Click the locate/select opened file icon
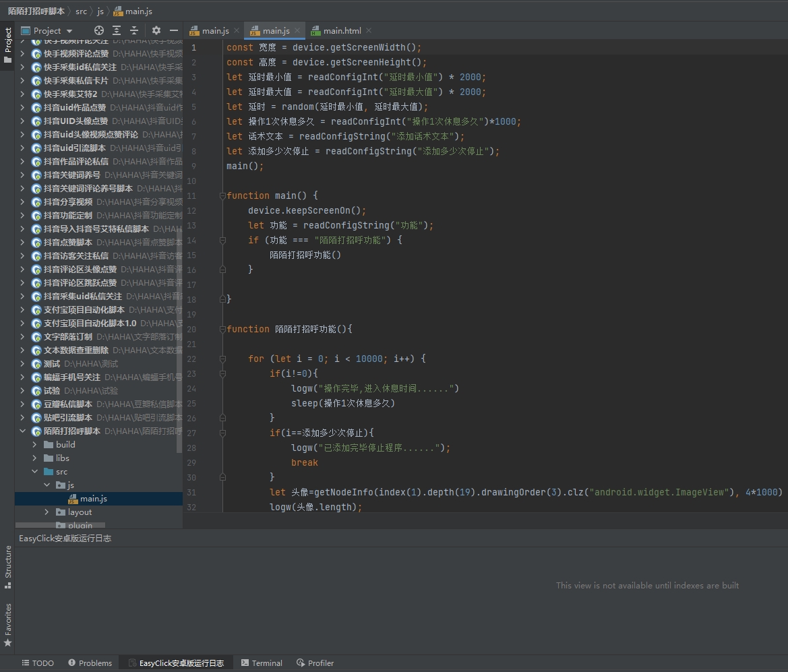Screen dimensions: 788x672 click(x=99, y=30)
